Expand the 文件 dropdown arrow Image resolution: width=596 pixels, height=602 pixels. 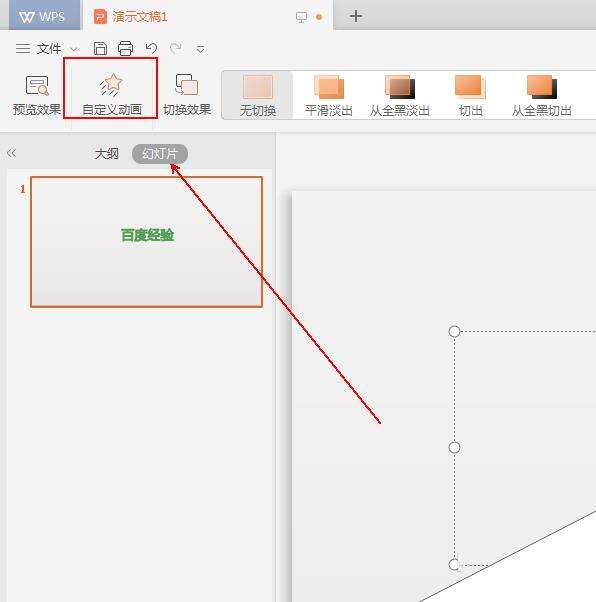click(74, 49)
